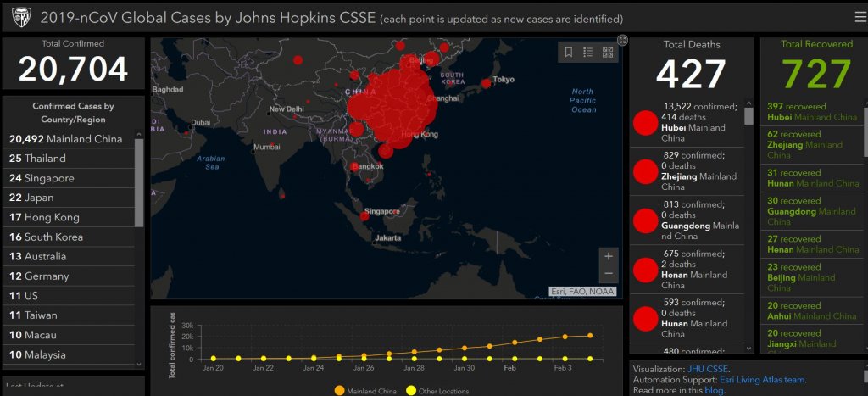
Task: Expand the map to fullscreen
Action: (x=622, y=40)
